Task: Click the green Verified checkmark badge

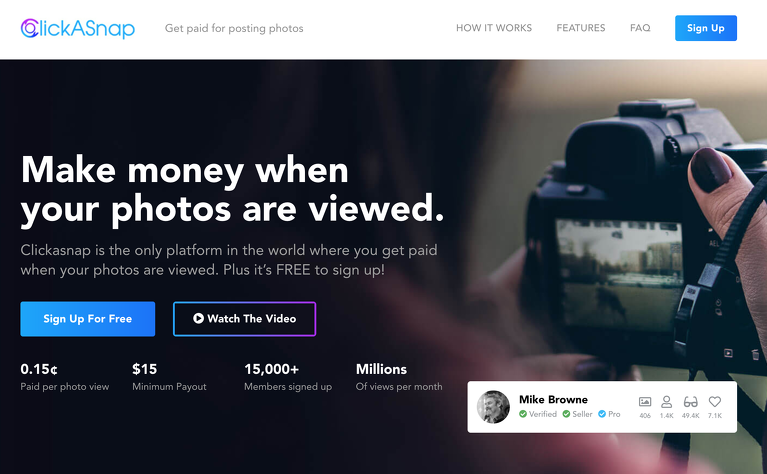Action: click(x=523, y=414)
